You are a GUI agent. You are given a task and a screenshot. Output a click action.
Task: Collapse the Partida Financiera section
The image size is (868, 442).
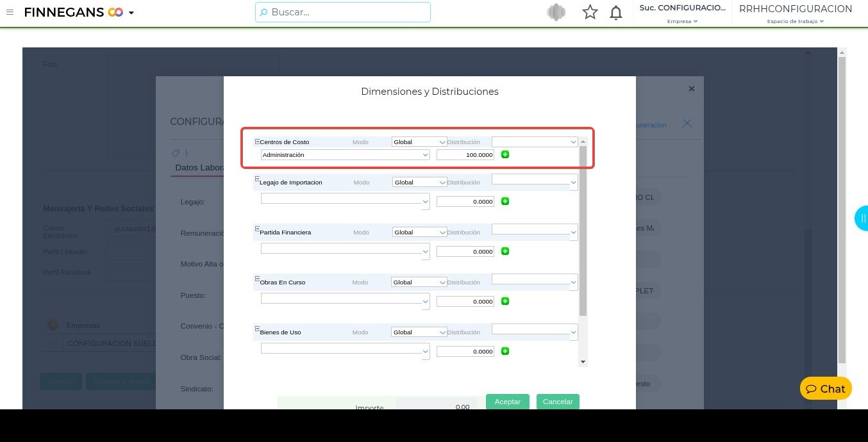point(257,229)
